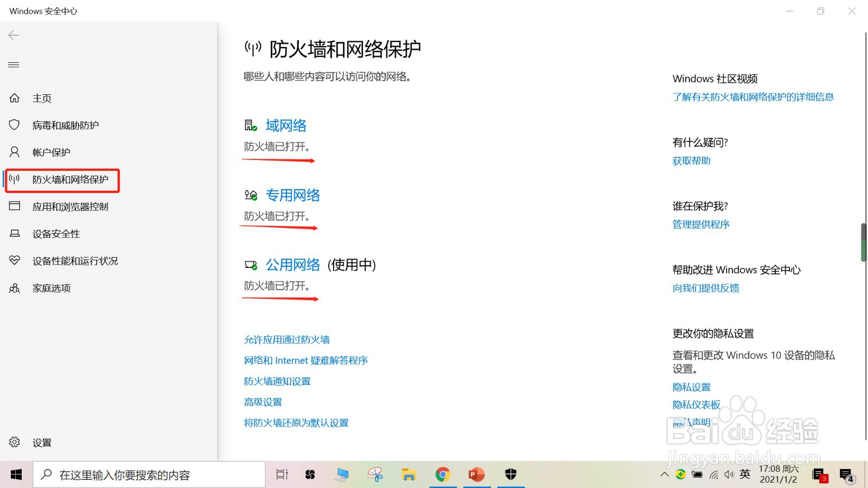
Task: Click the back arrow at top left
Action: coord(13,35)
